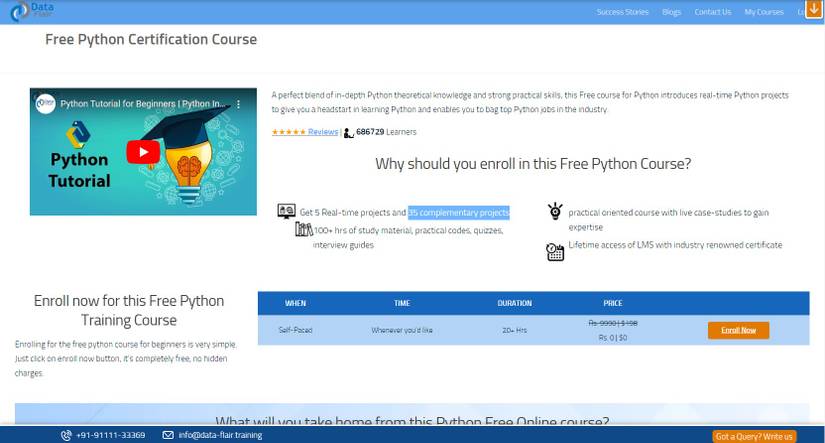Click the info@data-flair.training email link

point(220,435)
